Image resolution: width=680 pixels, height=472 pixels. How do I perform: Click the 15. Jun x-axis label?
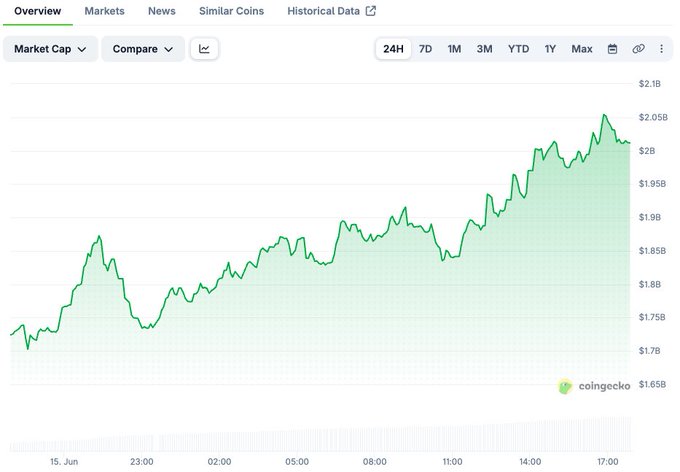64,462
